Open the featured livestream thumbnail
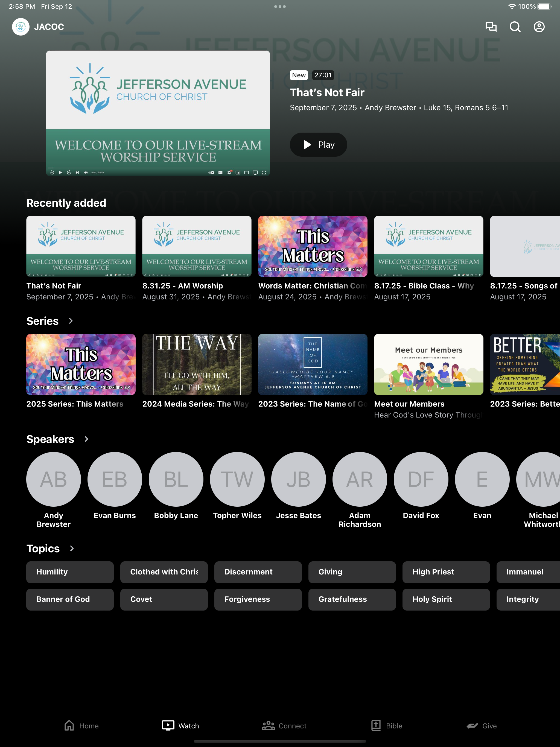Screen dimensions: 560x747 [158, 113]
